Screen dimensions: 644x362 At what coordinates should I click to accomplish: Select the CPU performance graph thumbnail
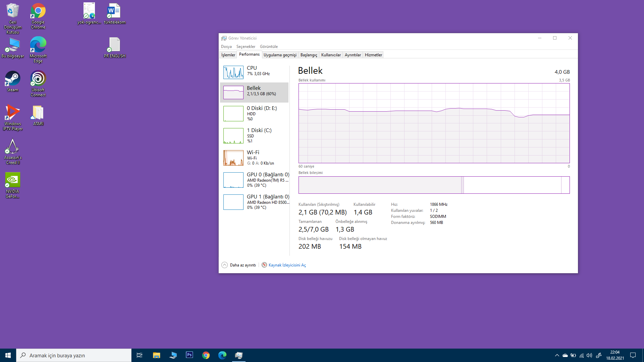[x=233, y=72]
